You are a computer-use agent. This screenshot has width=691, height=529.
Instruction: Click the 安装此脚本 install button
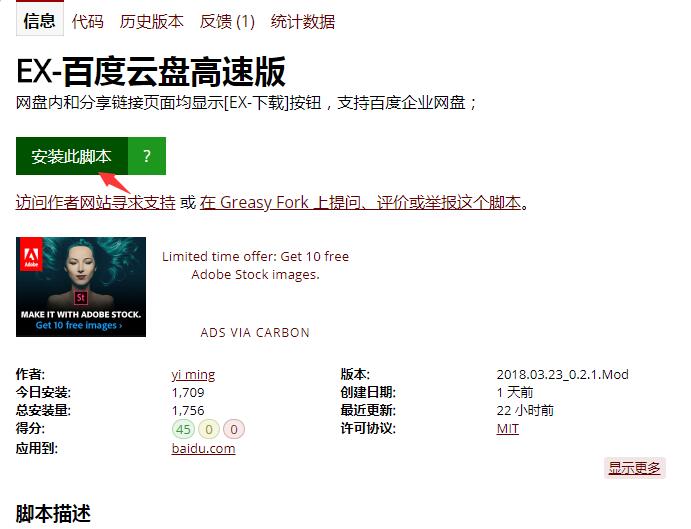tap(72, 156)
